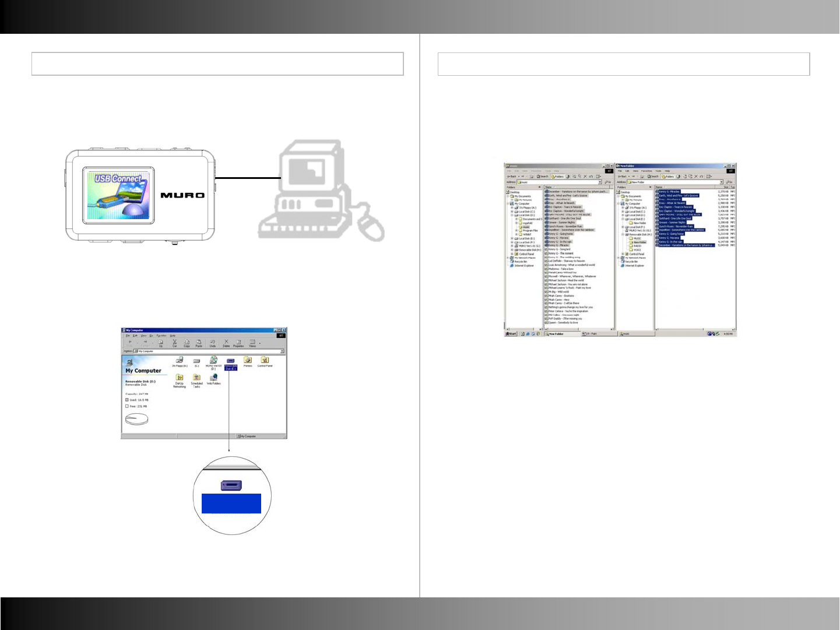Open the Edit menu in My Computer window

135,336
